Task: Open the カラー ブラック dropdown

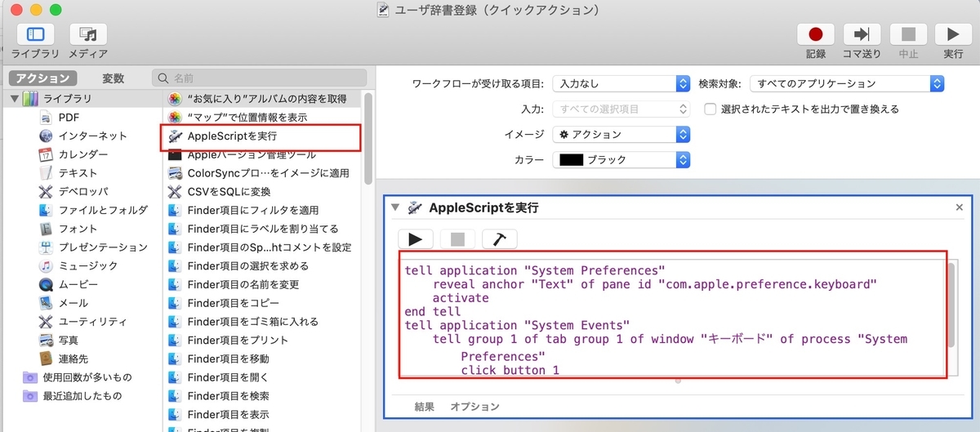Action: pos(621,160)
